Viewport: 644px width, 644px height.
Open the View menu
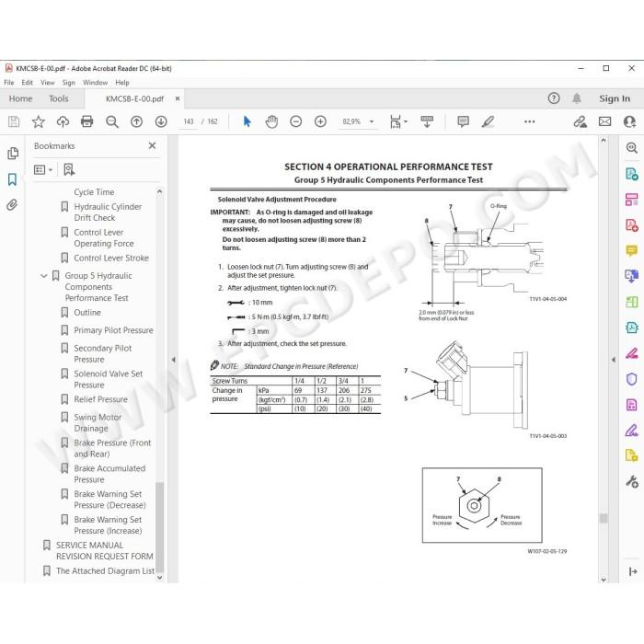point(48,83)
